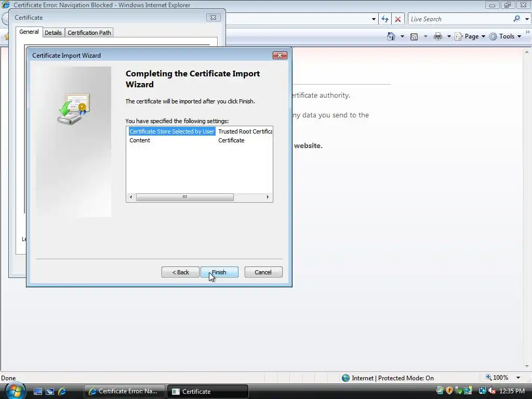
Task: Click the Show Desktop quick launch icon
Action: click(37, 392)
